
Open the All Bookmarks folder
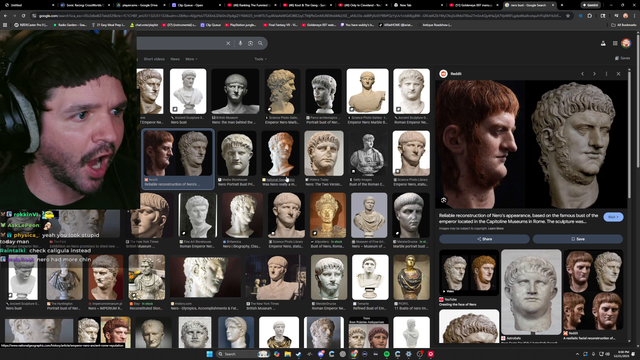[623, 25]
